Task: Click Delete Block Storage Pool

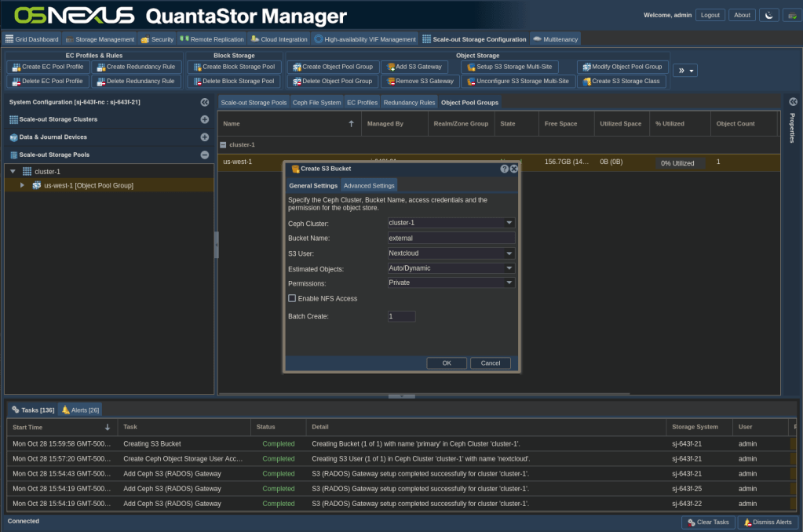Action: (x=233, y=81)
